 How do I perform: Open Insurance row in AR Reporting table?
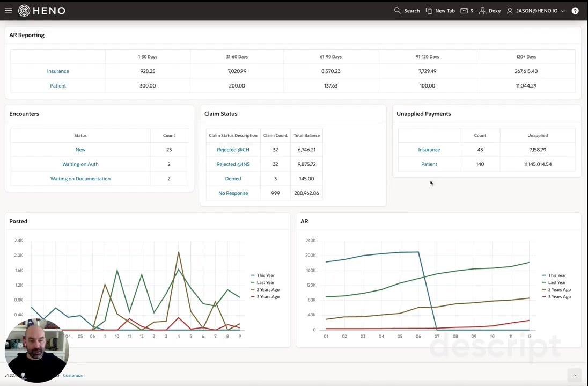click(x=58, y=71)
